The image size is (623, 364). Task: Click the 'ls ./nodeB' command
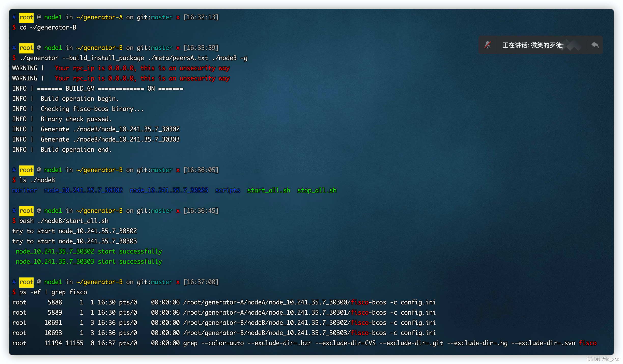click(37, 180)
